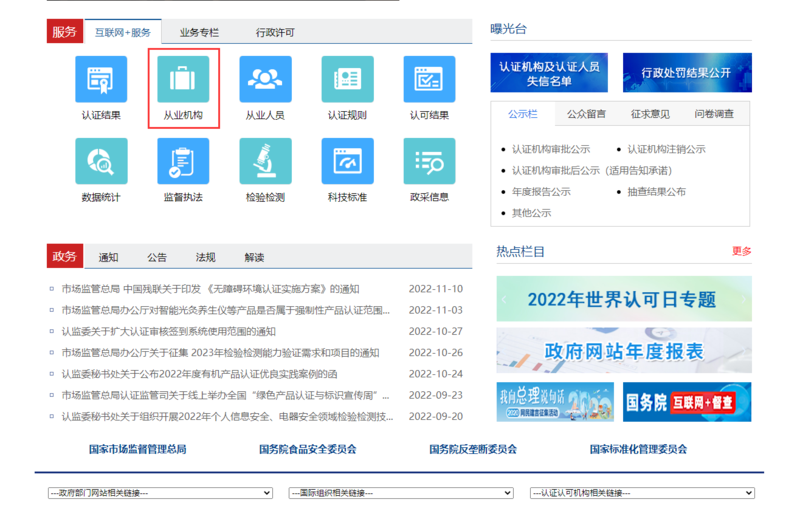
Task: Open the 无障碍环境认证实施方案 notice
Action: (210, 289)
